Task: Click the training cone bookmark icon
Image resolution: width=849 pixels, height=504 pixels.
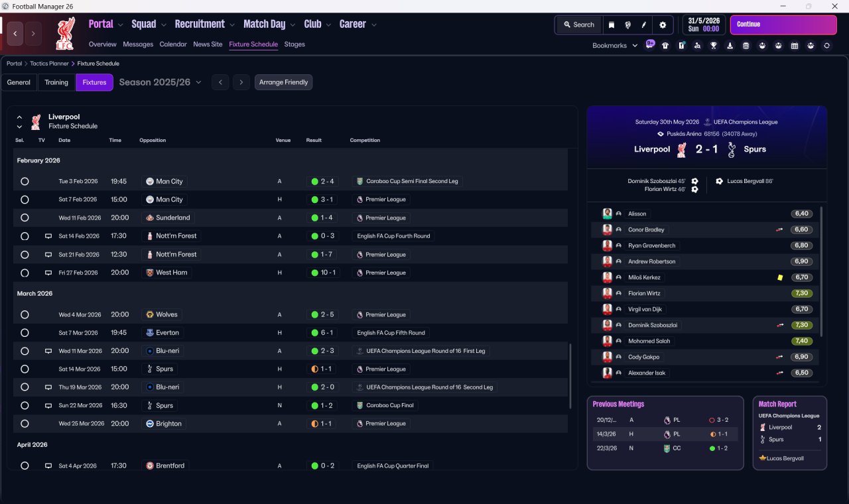Action: (x=730, y=46)
